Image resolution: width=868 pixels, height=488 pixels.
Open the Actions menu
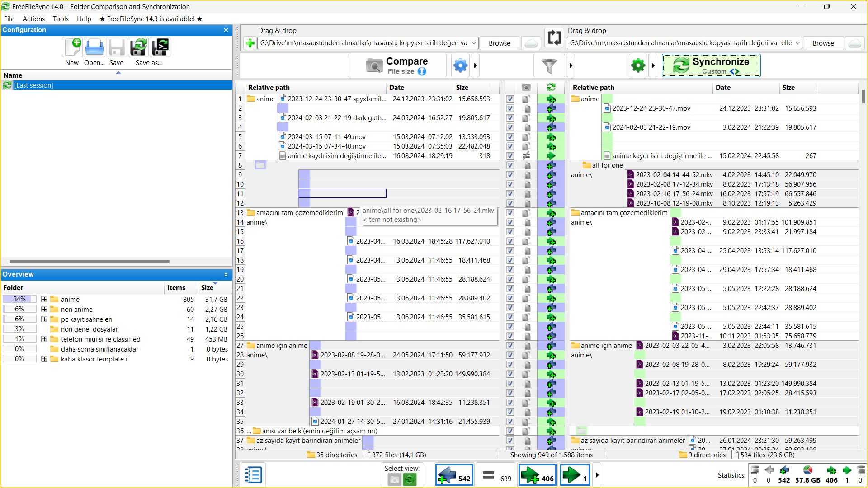(x=33, y=19)
